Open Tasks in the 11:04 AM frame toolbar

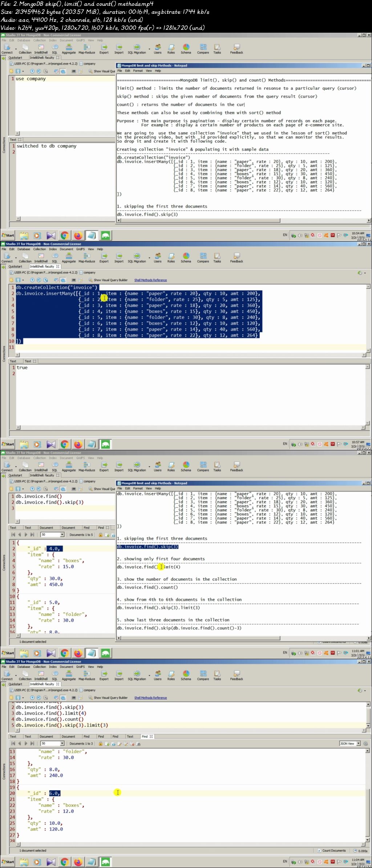[x=217, y=675]
